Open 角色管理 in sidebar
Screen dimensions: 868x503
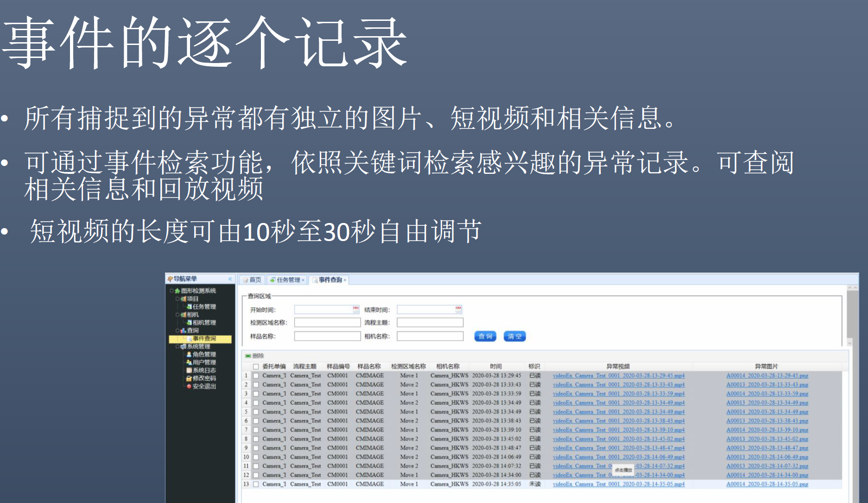click(x=204, y=354)
